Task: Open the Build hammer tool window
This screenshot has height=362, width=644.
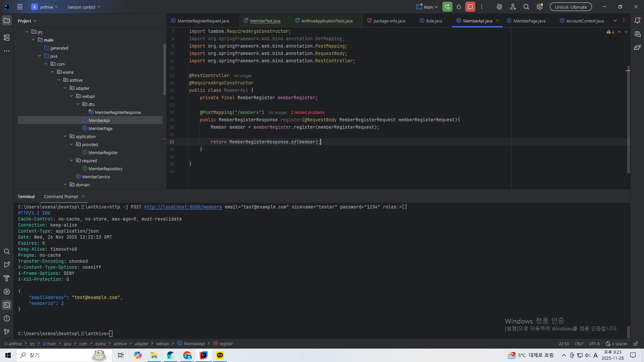Action: click(x=7, y=278)
